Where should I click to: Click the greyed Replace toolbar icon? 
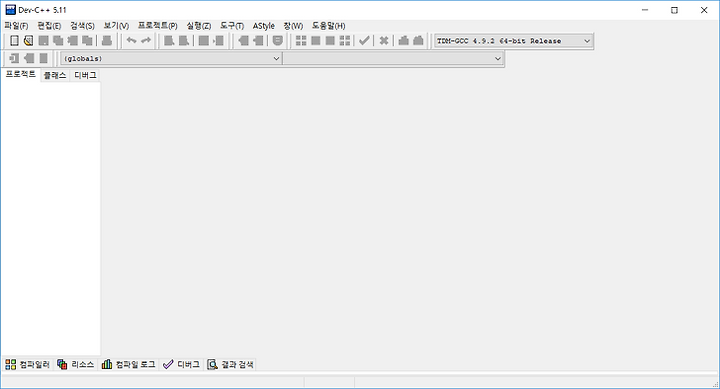(x=184, y=41)
